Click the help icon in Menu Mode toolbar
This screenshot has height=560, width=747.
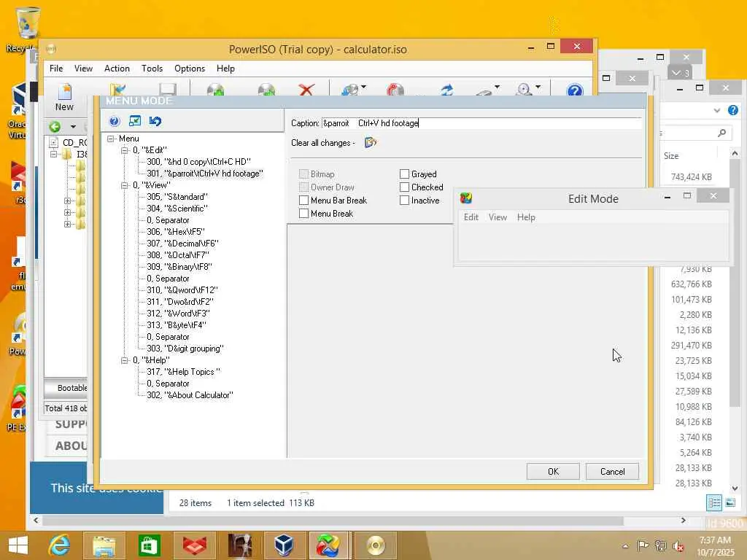115,121
